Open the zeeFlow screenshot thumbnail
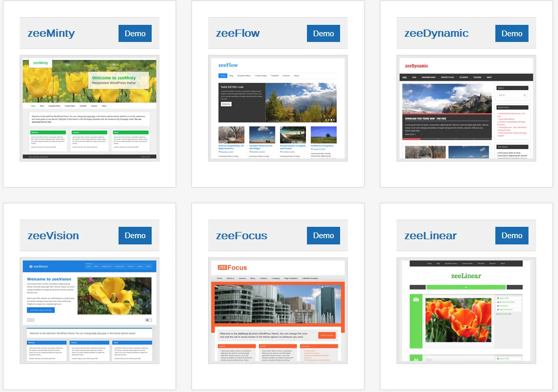This screenshot has width=558, height=392. pos(278,108)
